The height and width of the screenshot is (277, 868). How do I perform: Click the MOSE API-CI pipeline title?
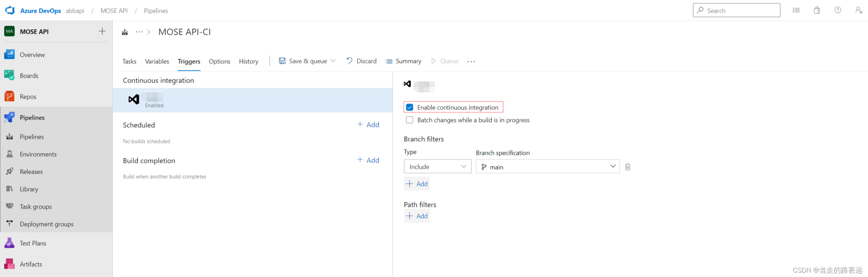[184, 32]
